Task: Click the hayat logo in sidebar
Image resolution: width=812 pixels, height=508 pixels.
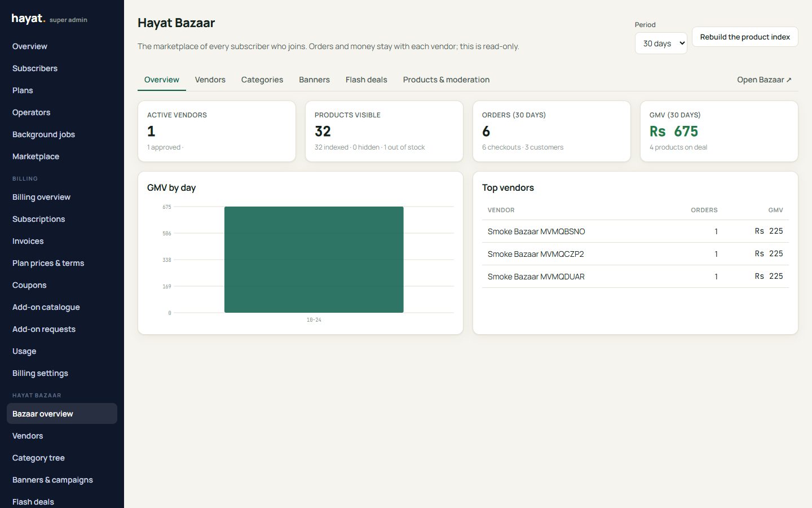Action: tap(28, 19)
